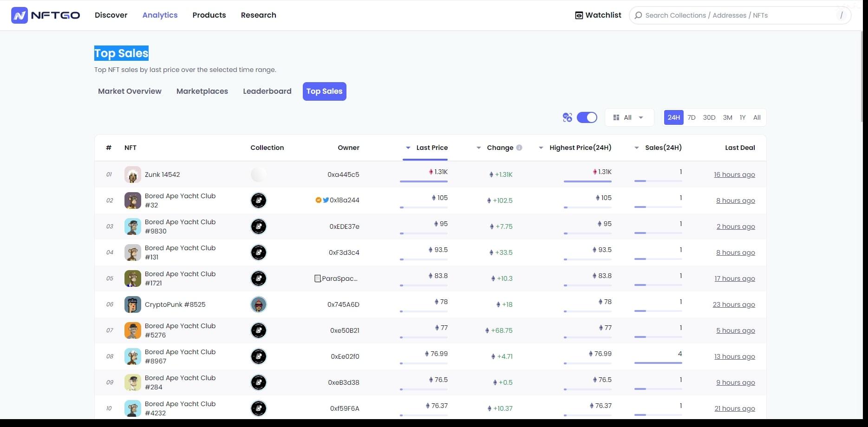The width and height of the screenshot is (868, 427).
Task: Switch to Leaderboard tab
Action: pos(267,91)
